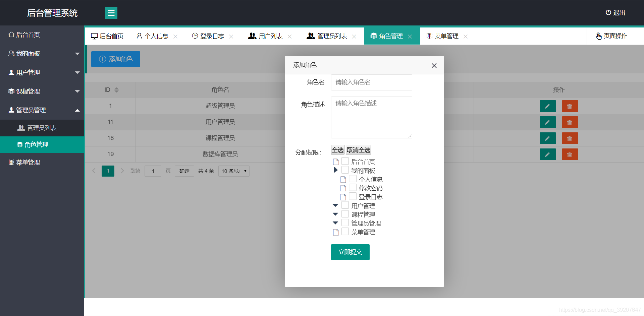The image size is (644, 316).
Task: Click into the 角色描述 textarea
Action: (372, 117)
